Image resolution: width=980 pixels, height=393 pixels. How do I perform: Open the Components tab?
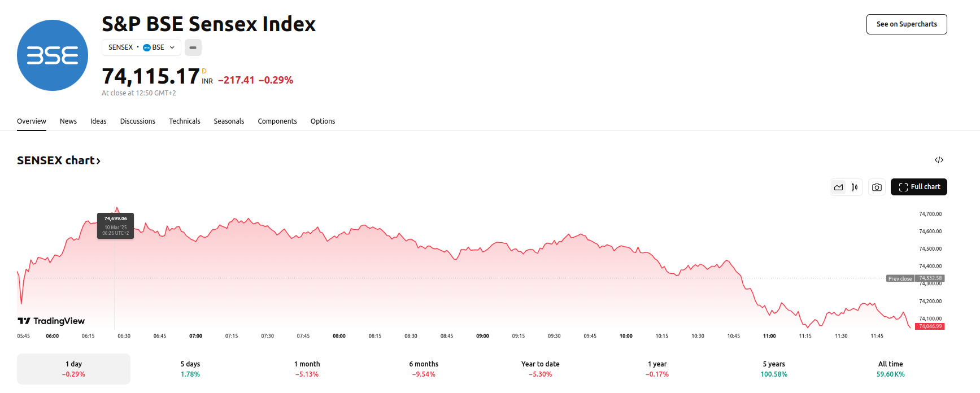(x=277, y=121)
